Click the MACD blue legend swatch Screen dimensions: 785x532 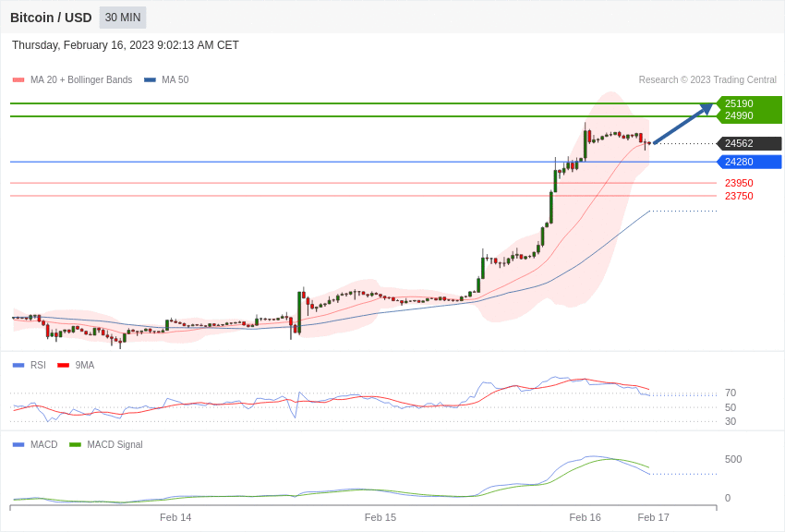point(18,445)
